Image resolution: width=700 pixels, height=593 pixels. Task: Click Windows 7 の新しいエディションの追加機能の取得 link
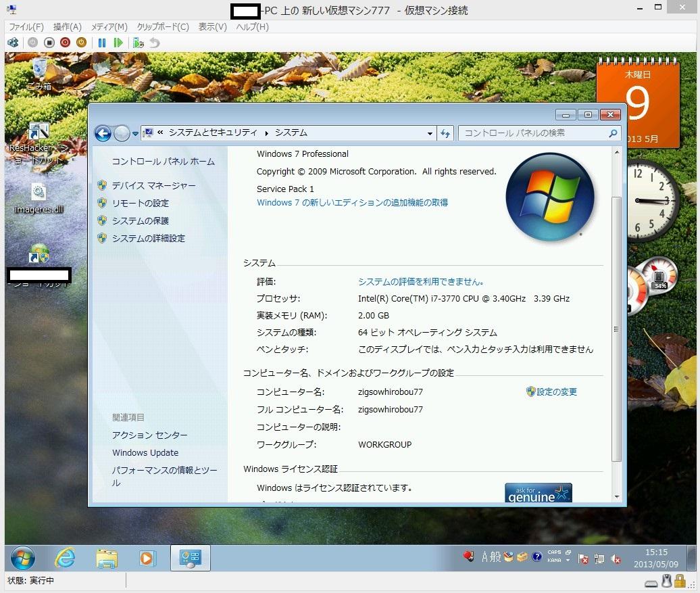tap(352, 202)
